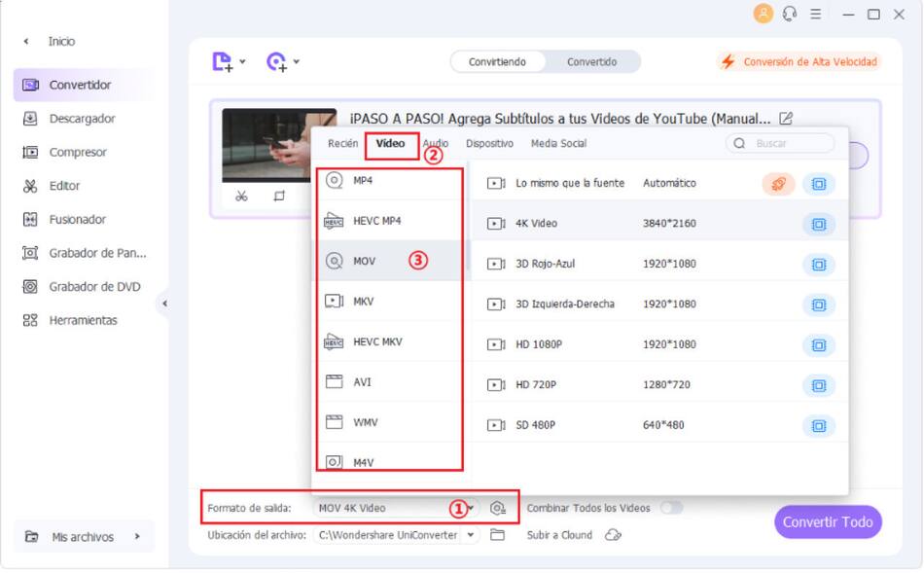The image size is (924, 573).
Task: Open the add file dropdown arrow
Action: pos(242,61)
